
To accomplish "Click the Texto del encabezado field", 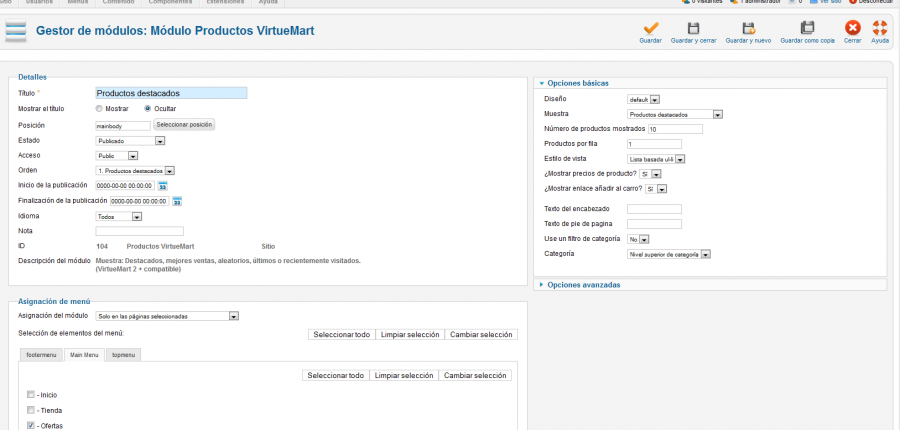I will [654, 209].
